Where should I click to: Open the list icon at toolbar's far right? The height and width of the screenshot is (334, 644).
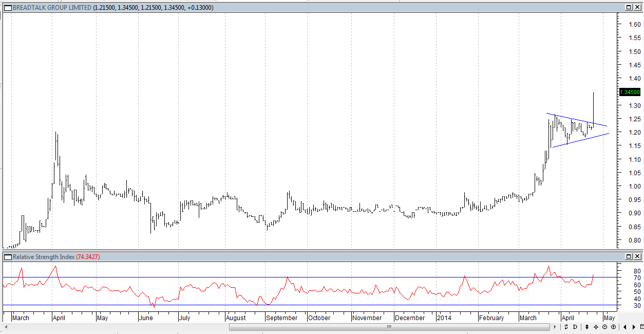coord(641,327)
